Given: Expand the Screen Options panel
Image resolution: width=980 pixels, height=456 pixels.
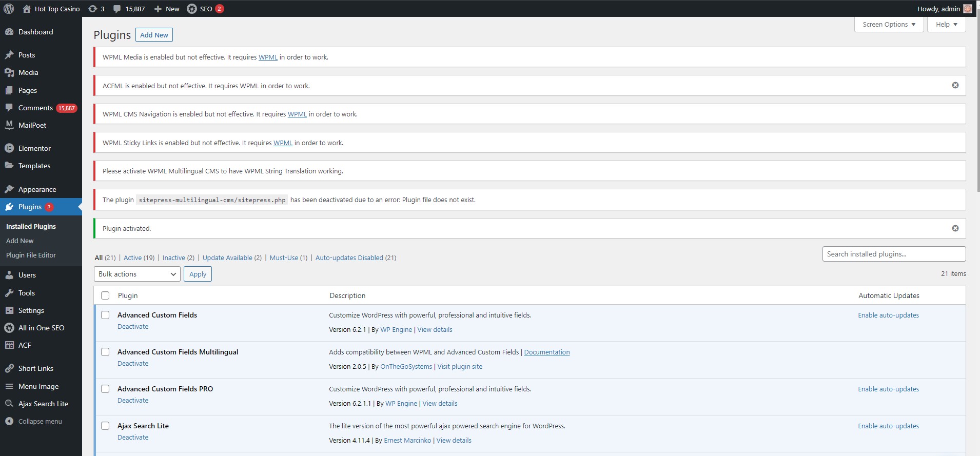Looking at the screenshot, I should [889, 24].
